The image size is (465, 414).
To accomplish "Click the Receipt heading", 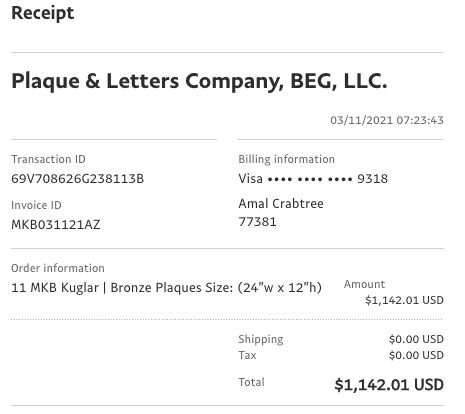I will coord(43,14).
